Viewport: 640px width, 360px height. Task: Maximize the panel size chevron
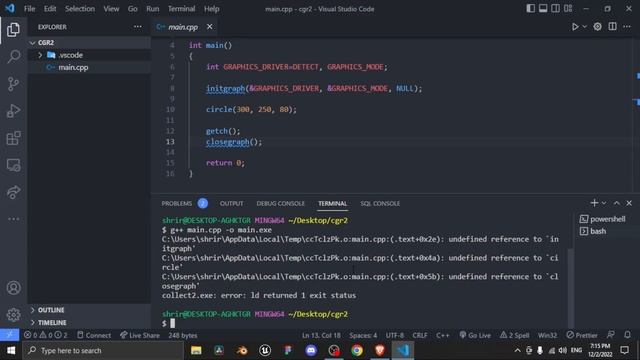click(617, 203)
